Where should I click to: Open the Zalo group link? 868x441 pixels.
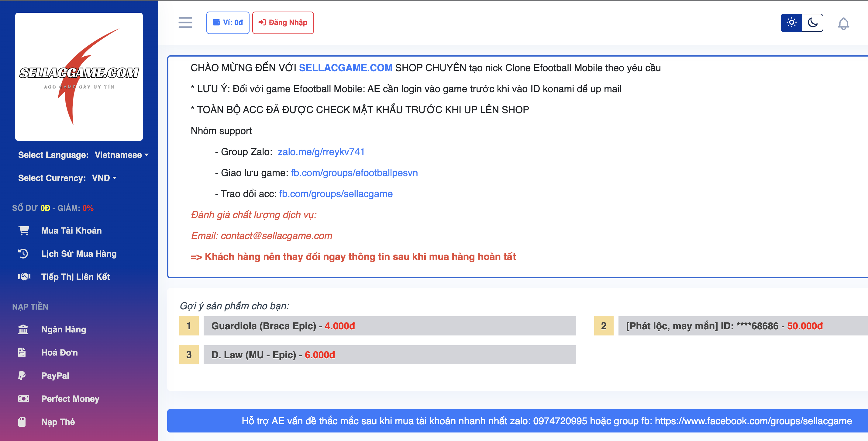321,152
